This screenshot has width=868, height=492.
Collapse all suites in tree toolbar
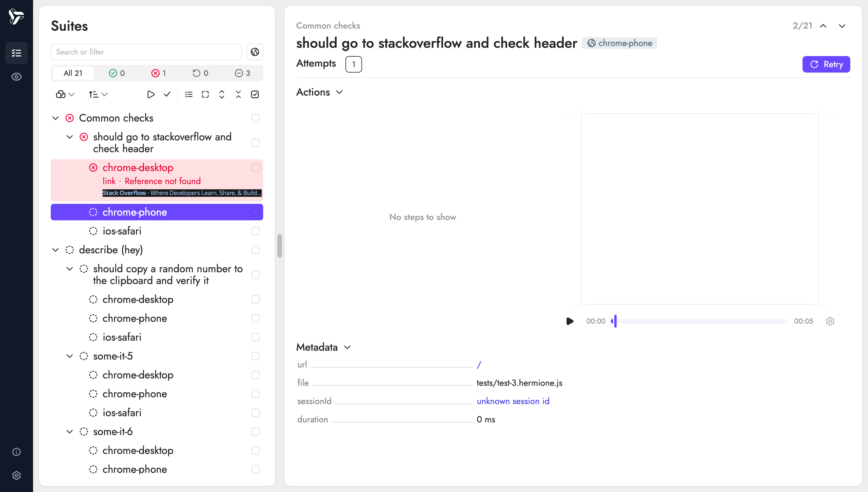pos(238,95)
